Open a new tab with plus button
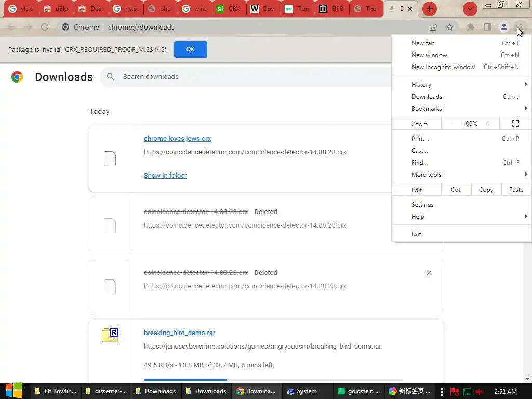Screen dimensions: 532x399 tap(430, 9)
